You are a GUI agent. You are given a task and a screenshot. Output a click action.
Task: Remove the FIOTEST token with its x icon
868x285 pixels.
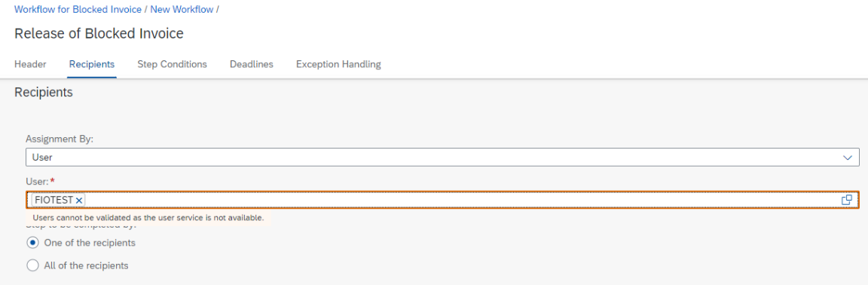pos(79,200)
